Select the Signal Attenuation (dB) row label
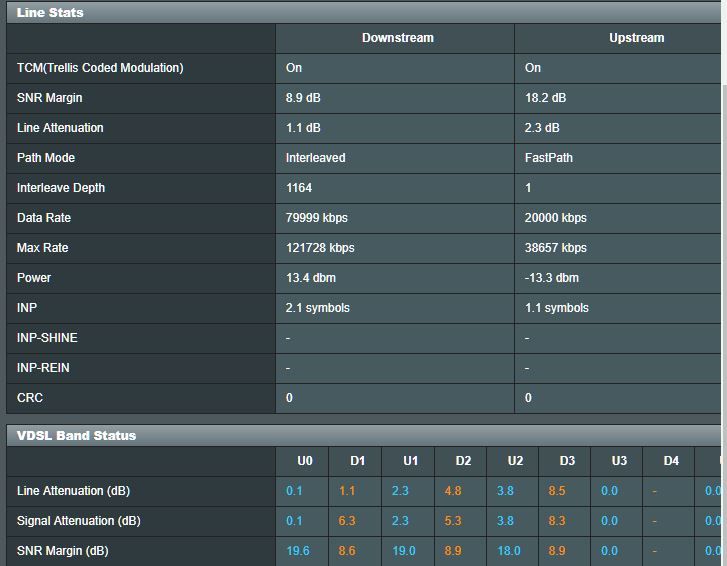Image resolution: width=727 pixels, height=566 pixels. [78, 521]
